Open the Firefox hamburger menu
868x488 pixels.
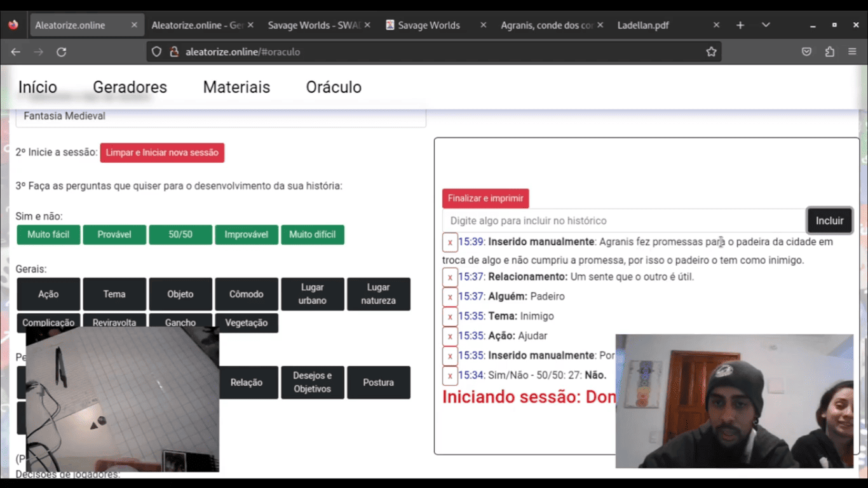point(852,52)
